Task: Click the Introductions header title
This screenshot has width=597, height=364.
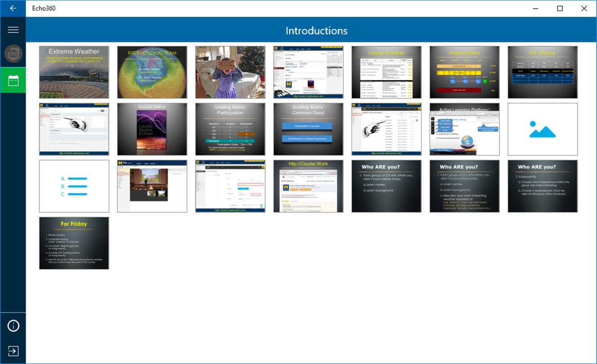Action: [316, 31]
